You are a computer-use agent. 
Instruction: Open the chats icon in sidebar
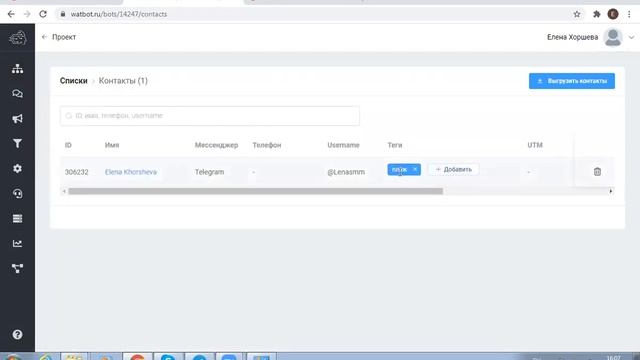pyautogui.click(x=17, y=93)
